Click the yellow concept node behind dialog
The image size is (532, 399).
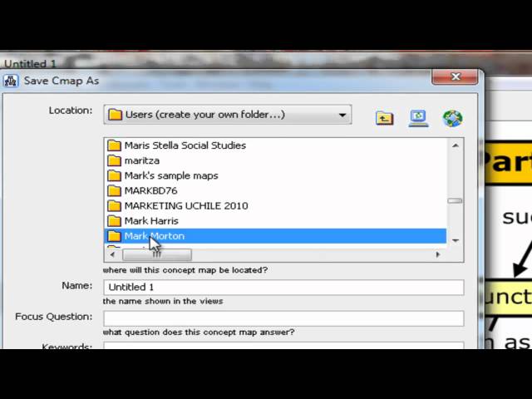coord(507,298)
